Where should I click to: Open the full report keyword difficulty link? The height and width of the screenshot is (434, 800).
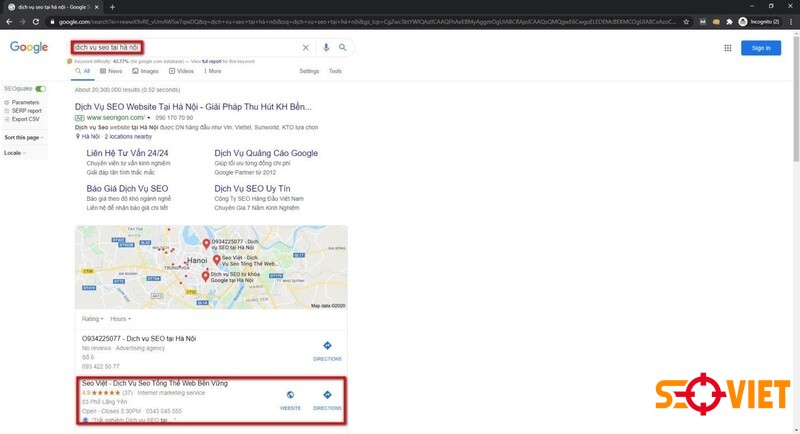coord(211,61)
